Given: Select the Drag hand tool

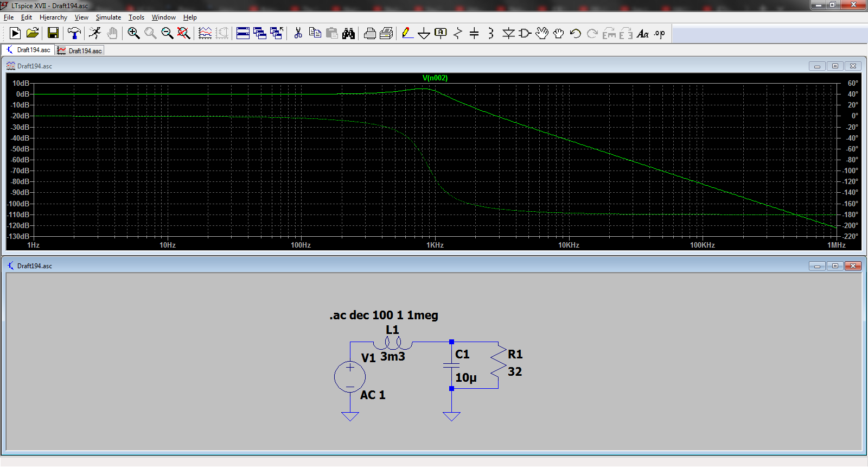Looking at the screenshot, I should click(x=559, y=33).
